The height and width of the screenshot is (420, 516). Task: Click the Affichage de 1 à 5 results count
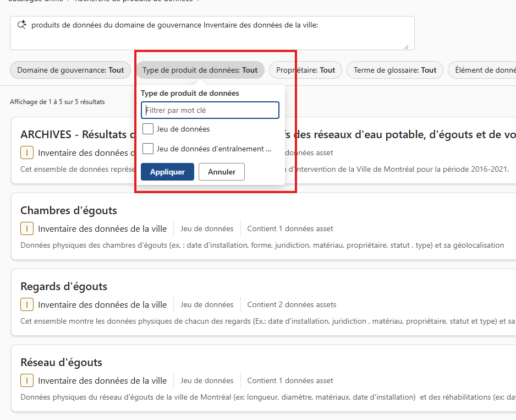(57, 102)
